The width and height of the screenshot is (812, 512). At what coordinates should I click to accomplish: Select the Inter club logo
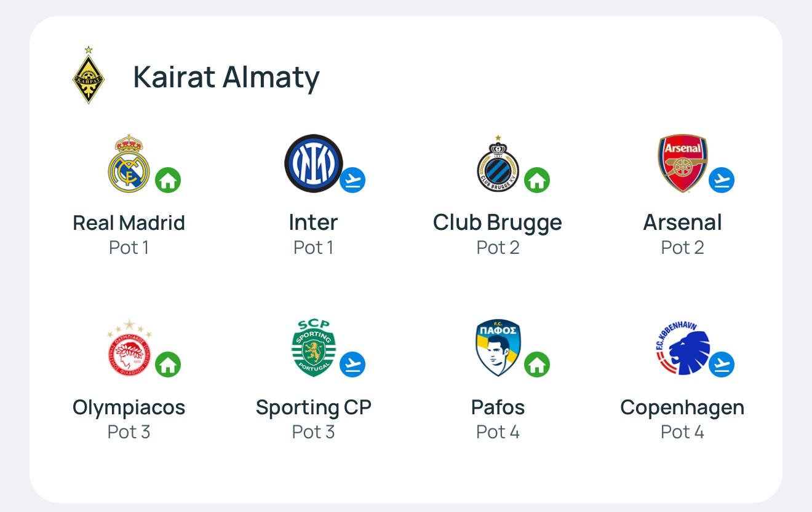[x=313, y=163]
